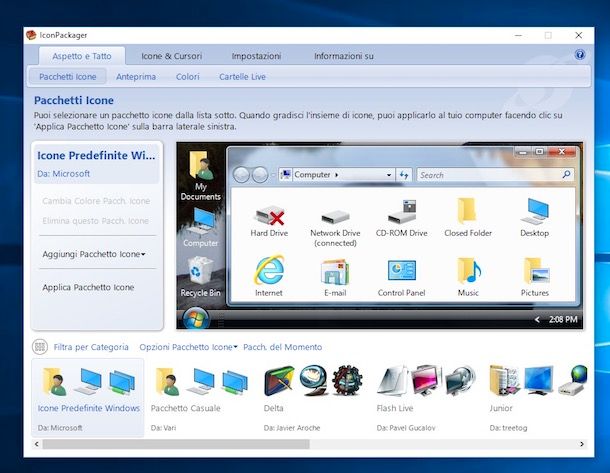Open Pacch. del Momento link

[x=282, y=347]
